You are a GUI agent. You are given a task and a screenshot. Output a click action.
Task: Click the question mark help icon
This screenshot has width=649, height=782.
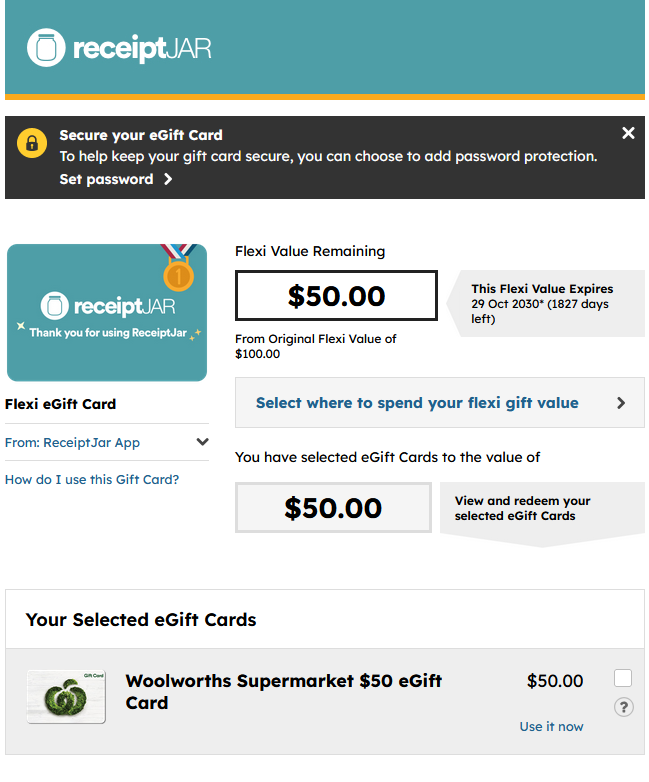tap(624, 707)
